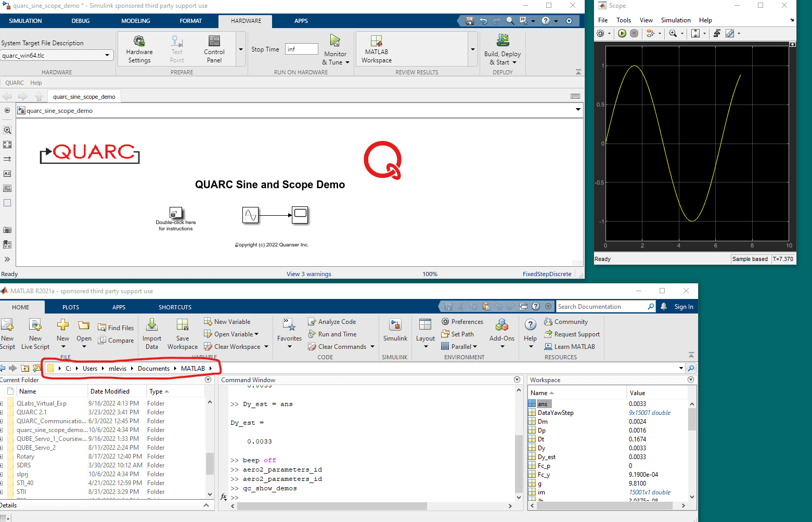Expand the Clear Workspace dropdown arrow
Viewport: 812px width, 522px height.
(266, 347)
